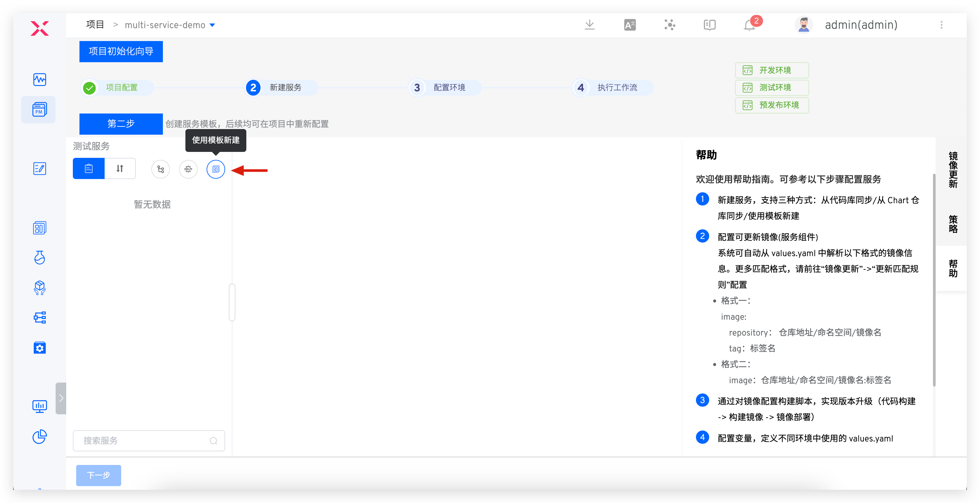The image size is (980, 503).
Task: Switch to the 策略 side tab
Action: click(953, 224)
